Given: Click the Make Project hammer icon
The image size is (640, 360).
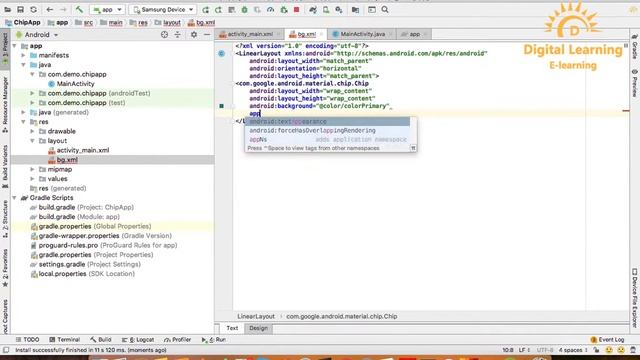Looking at the screenshot, I should 79,9.
